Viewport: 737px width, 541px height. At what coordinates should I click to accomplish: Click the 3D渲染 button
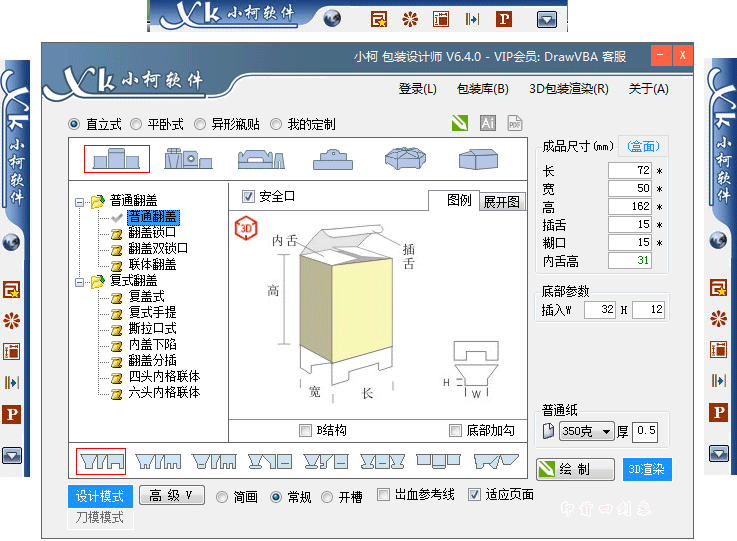648,469
